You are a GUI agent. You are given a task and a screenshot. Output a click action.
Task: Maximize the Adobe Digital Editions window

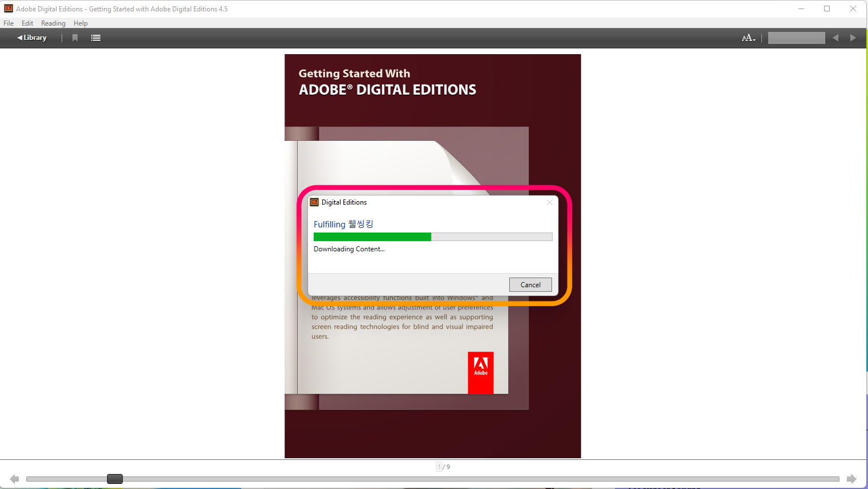(x=827, y=9)
